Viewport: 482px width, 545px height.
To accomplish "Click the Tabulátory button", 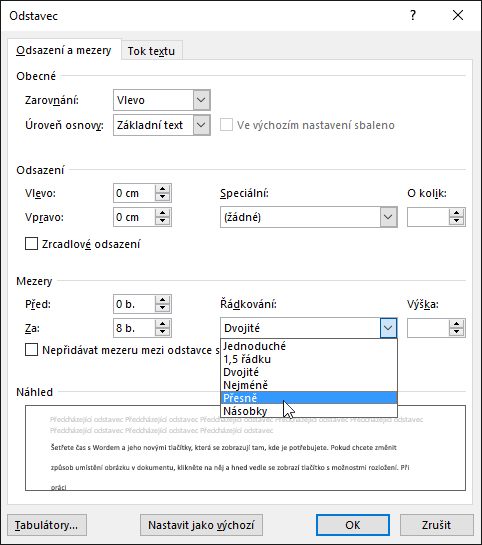I will click(47, 525).
